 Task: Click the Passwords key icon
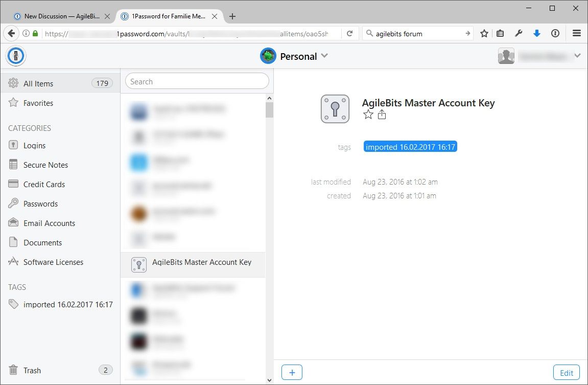coord(13,203)
